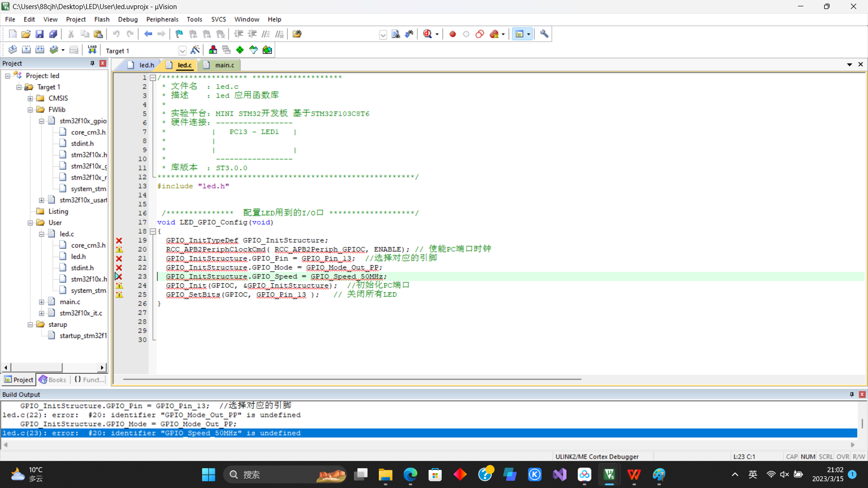The image size is (868, 488).
Task: Select Listing folder in project tree
Action: (x=58, y=211)
